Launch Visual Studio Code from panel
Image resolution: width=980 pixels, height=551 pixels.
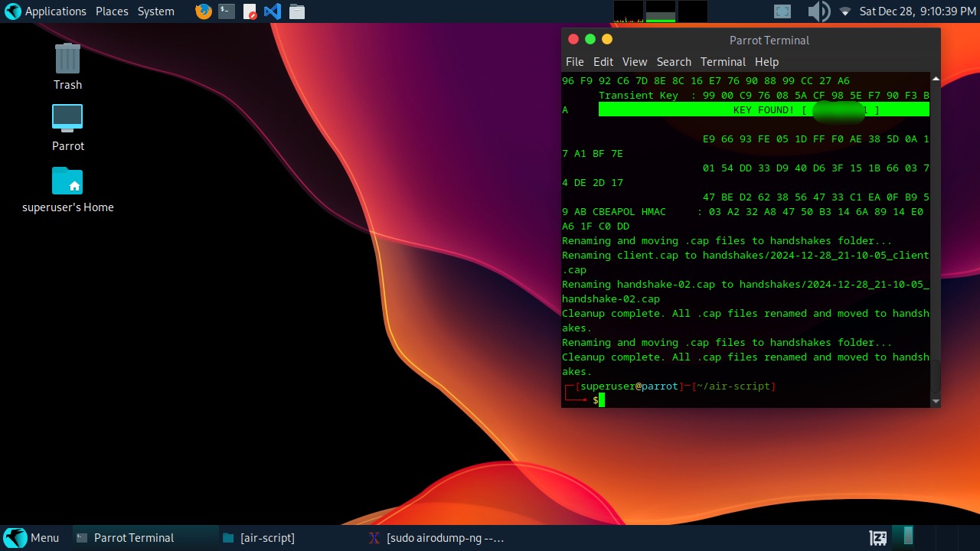pos(273,11)
